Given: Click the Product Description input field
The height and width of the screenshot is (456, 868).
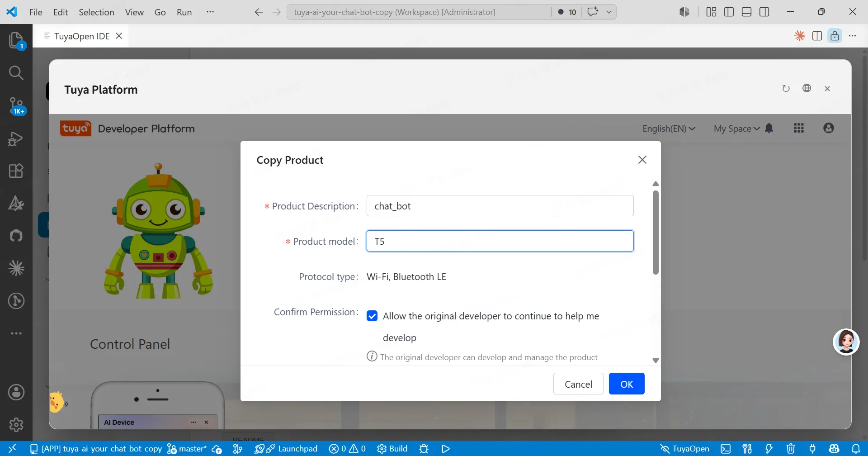Looking at the screenshot, I should (x=500, y=206).
